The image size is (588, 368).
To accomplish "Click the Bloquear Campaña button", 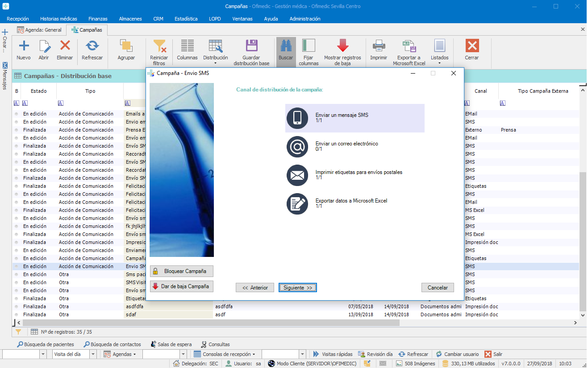I will coord(182,271).
